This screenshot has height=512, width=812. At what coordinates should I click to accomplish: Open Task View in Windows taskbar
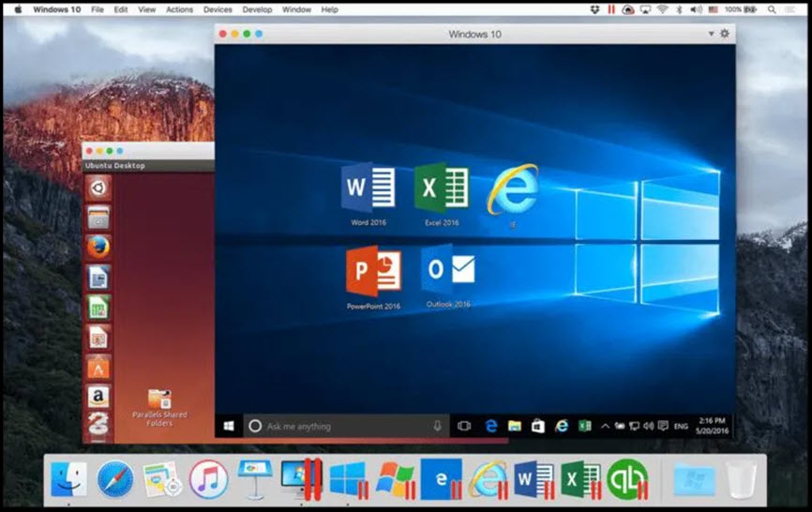[464, 426]
